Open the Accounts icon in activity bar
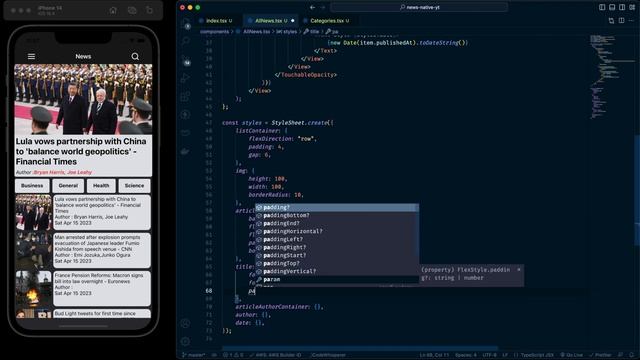This screenshot has height=360, width=640. click(186, 324)
